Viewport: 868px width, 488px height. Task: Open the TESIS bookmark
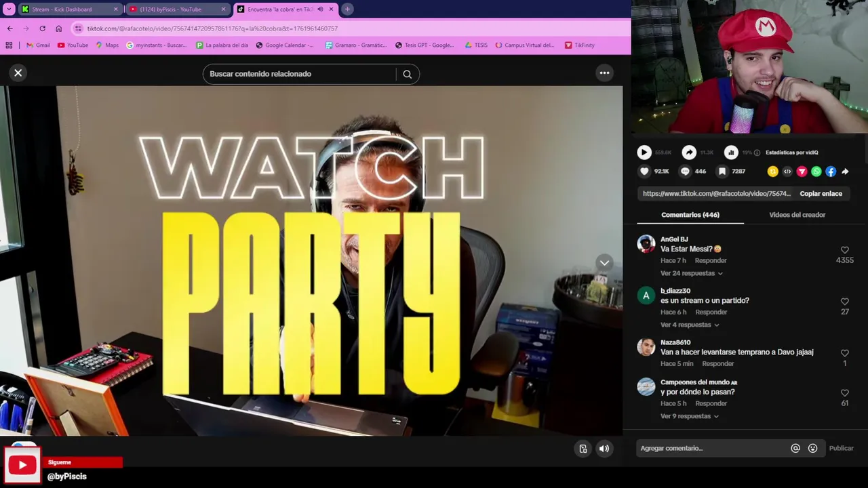(476, 45)
